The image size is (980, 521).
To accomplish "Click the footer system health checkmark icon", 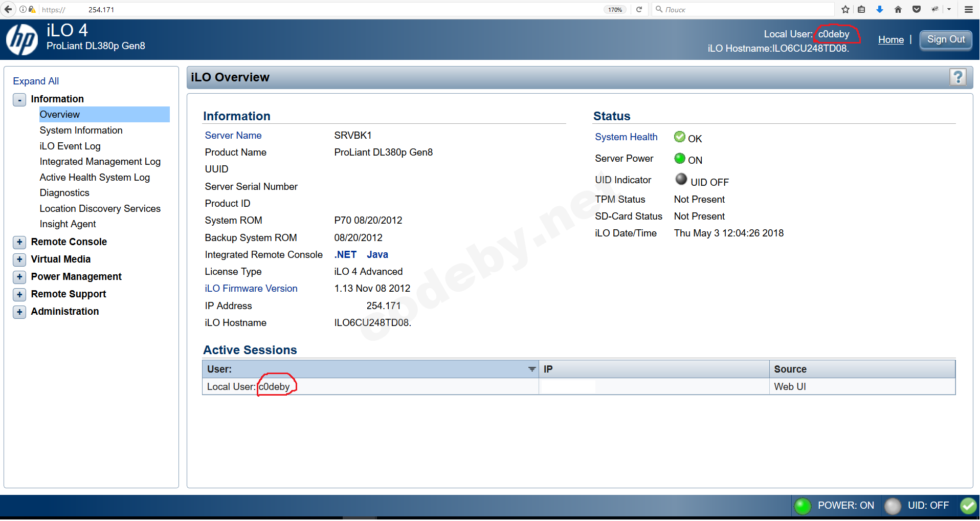I will pos(968,506).
